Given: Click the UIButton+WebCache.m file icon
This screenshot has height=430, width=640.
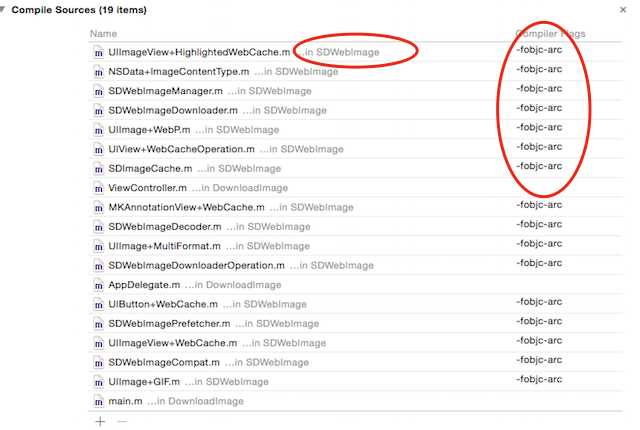Looking at the screenshot, I should pyautogui.click(x=98, y=304).
